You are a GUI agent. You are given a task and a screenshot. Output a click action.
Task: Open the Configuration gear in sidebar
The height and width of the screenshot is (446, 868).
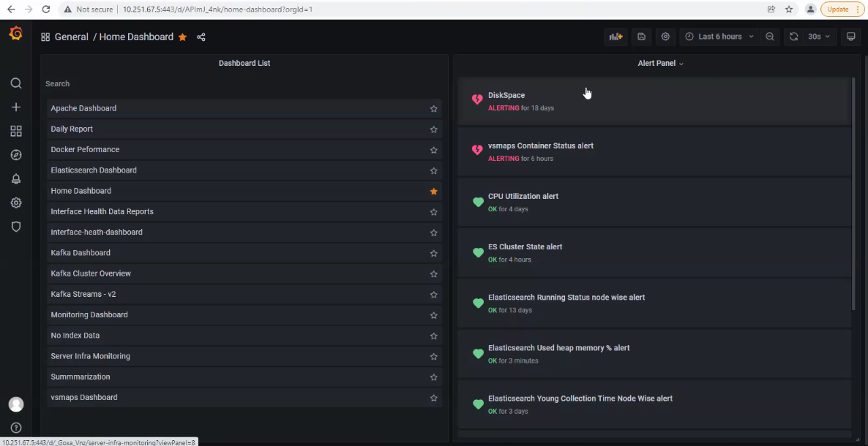coord(16,203)
